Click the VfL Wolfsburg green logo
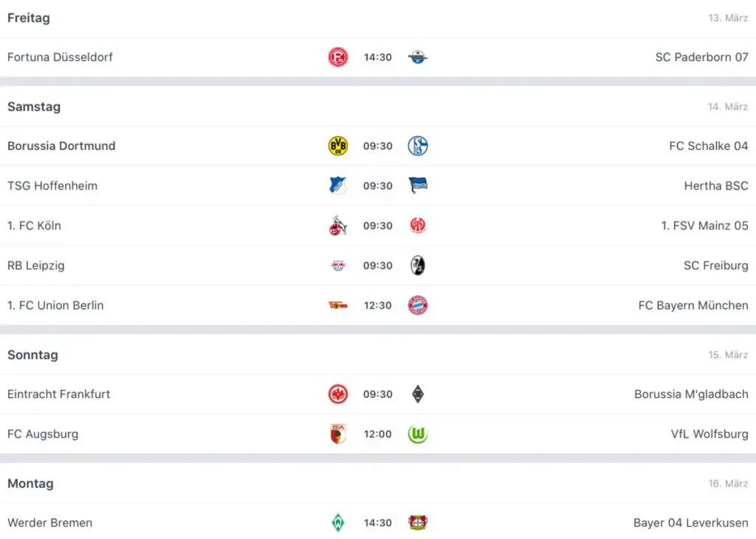 click(x=418, y=434)
